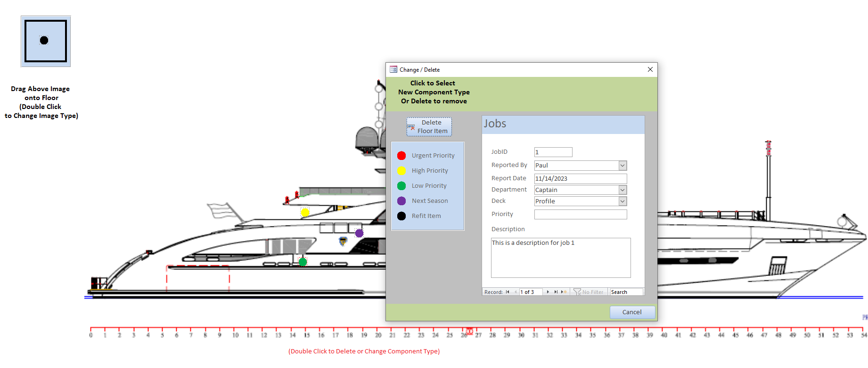Create a new blank record
The width and height of the screenshot is (868, 368).
pyautogui.click(x=564, y=292)
